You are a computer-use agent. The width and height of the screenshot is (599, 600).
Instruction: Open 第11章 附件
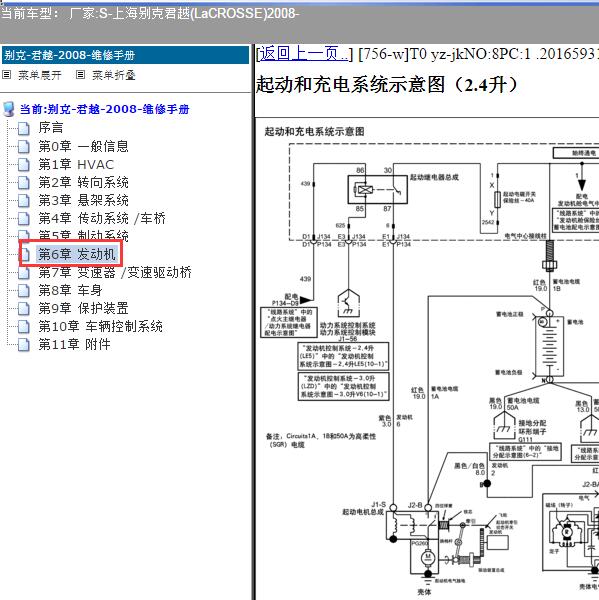pos(74,344)
